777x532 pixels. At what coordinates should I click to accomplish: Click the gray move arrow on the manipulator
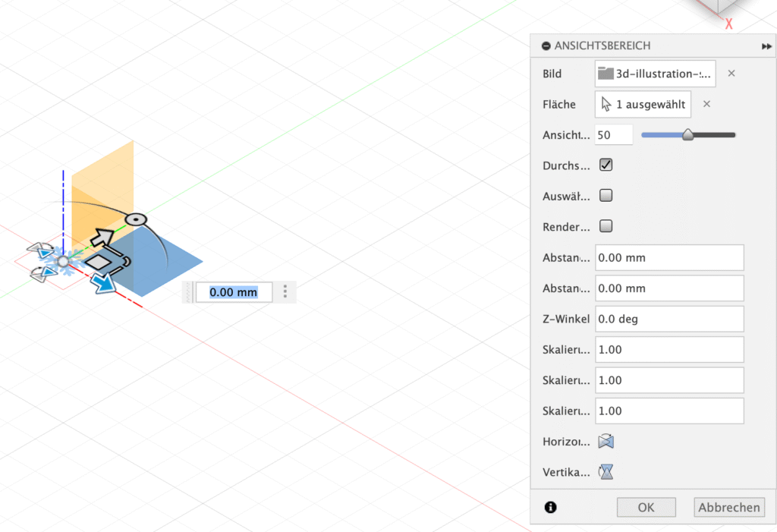pyautogui.click(x=102, y=237)
